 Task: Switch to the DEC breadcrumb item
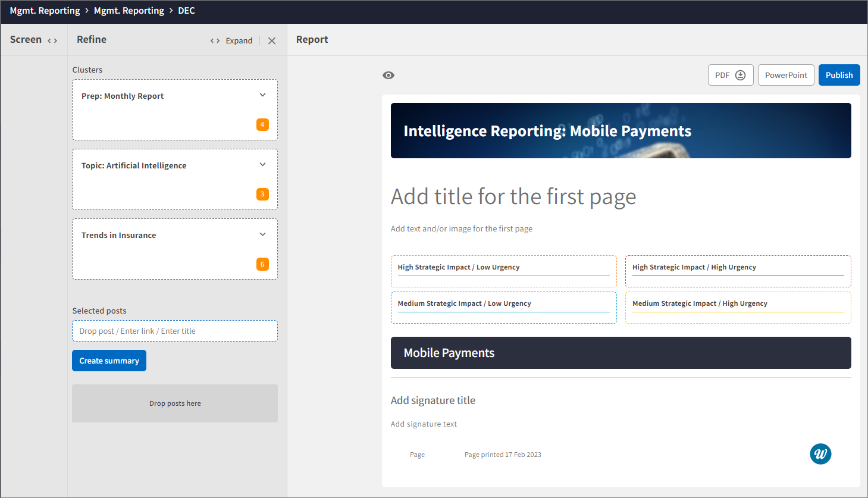[x=186, y=10]
